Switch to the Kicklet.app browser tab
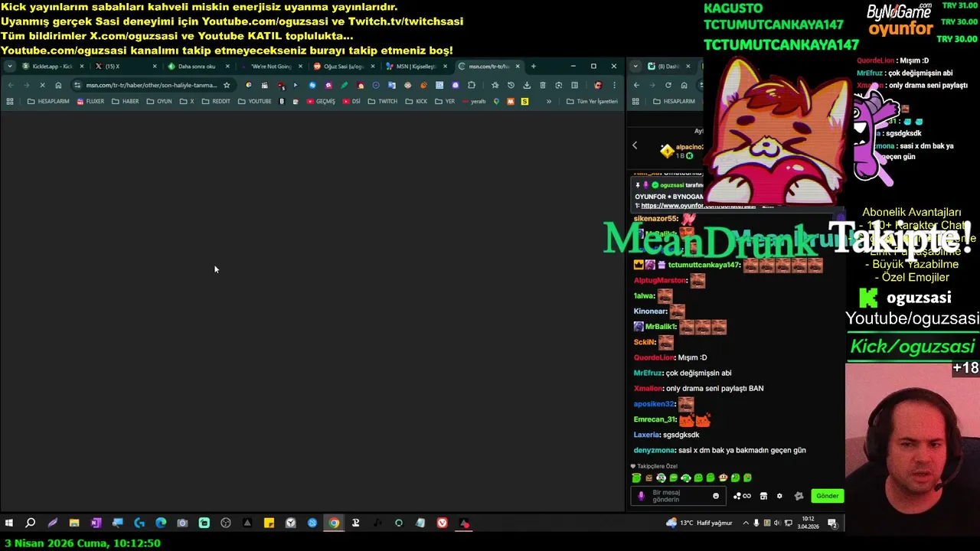980x551 pixels. click(52, 67)
